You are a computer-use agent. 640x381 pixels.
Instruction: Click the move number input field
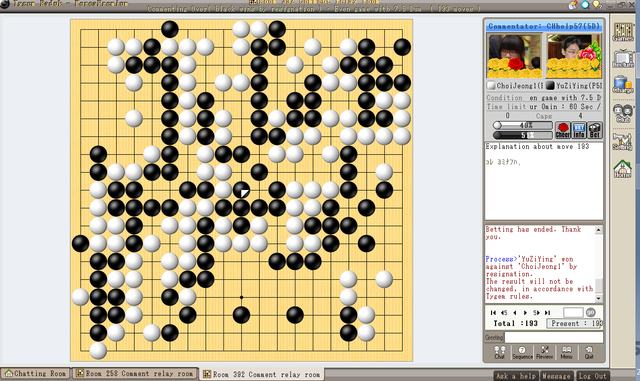point(573,312)
